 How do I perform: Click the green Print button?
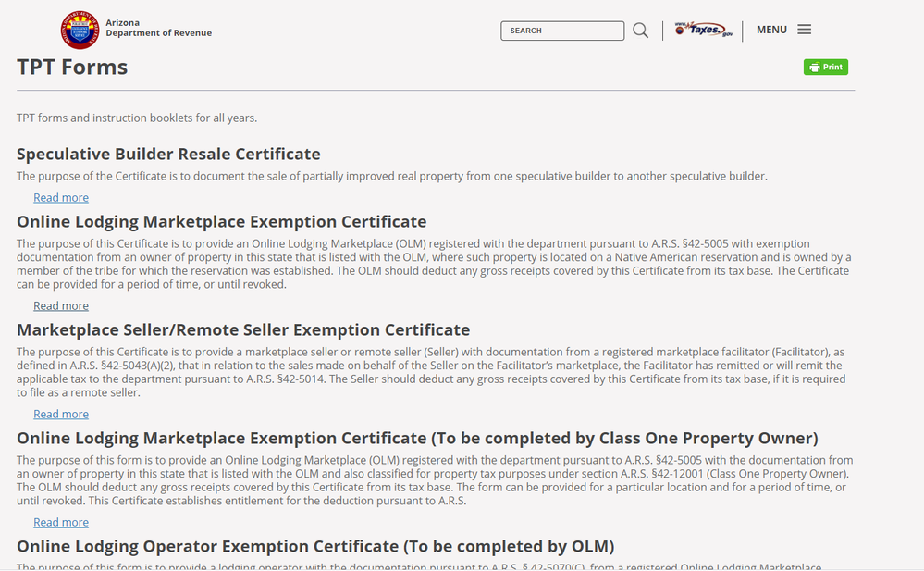point(825,67)
